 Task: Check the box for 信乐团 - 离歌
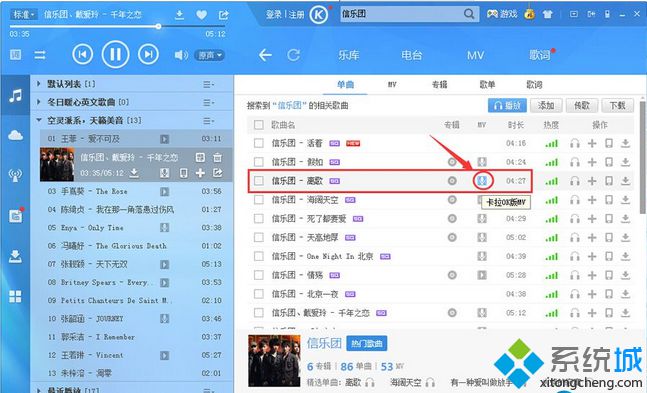(x=259, y=181)
